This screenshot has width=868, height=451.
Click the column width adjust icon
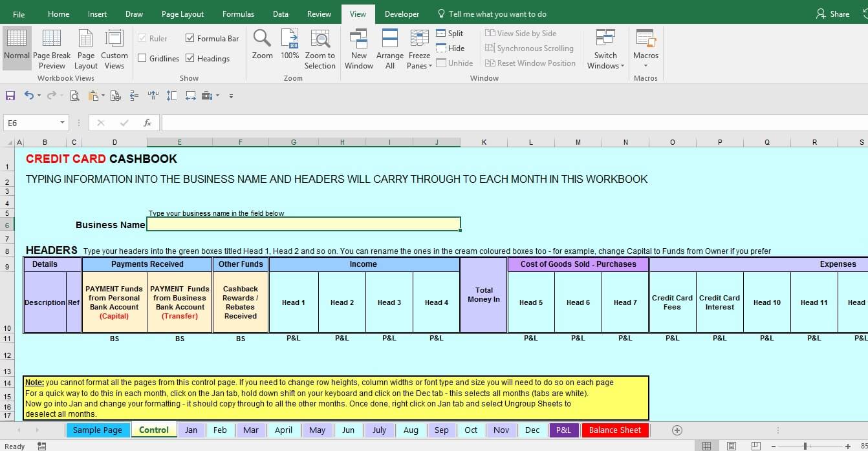[190, 96]
